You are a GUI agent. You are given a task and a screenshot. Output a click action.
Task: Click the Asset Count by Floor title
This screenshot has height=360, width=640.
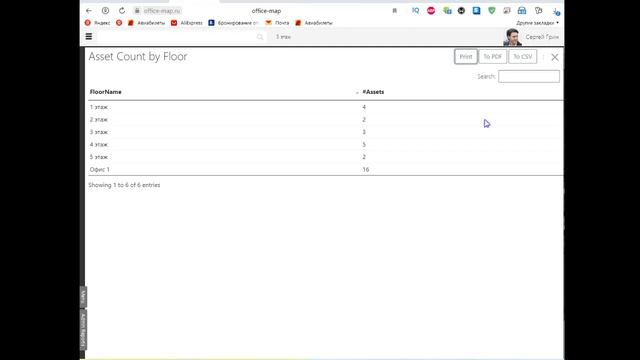pos(138,56)
